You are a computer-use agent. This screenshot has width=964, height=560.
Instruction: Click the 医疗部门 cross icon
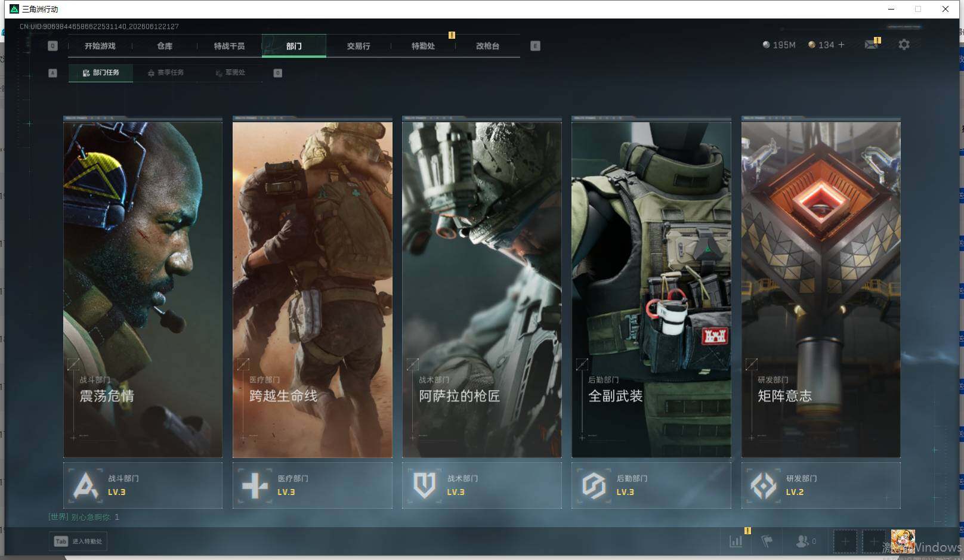pyautogui.click(x=255, y=485)
